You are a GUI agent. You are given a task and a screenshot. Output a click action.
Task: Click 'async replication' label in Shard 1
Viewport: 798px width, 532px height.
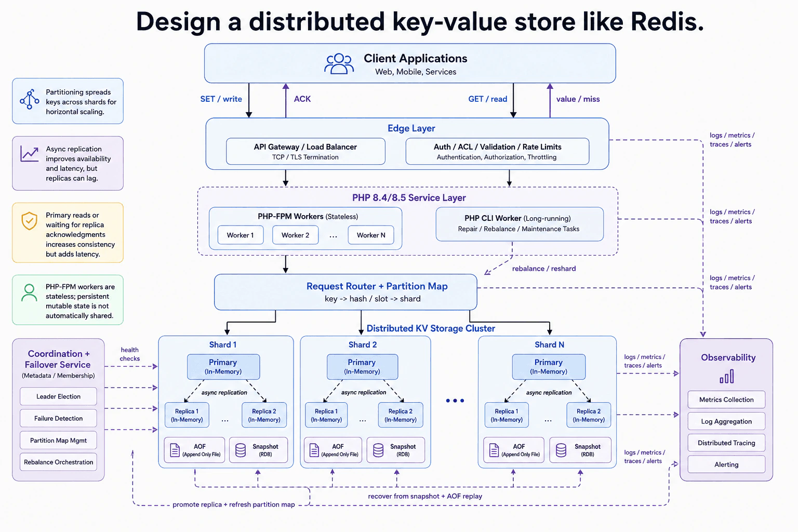tap(224, 393)
